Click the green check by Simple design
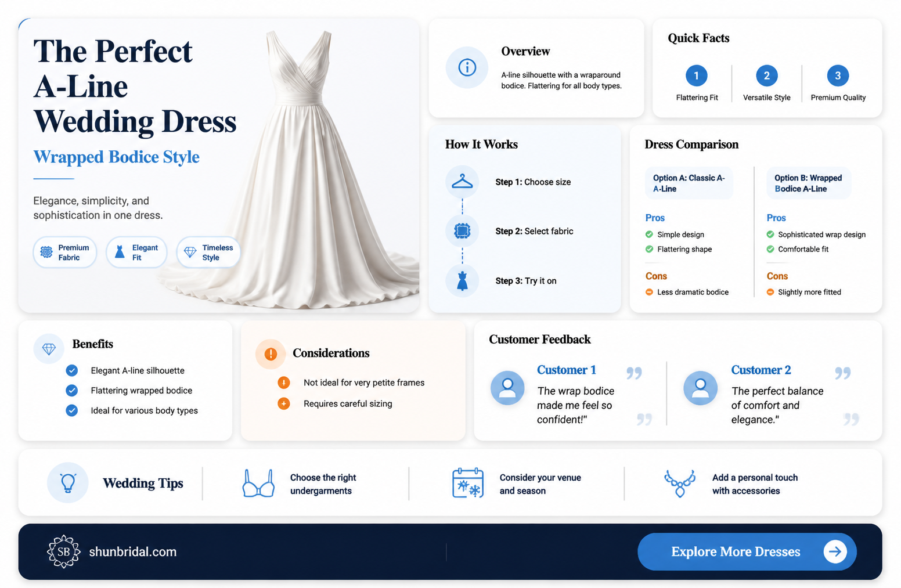The height and width of the screenshot is (588, 901). click(649, 235)
